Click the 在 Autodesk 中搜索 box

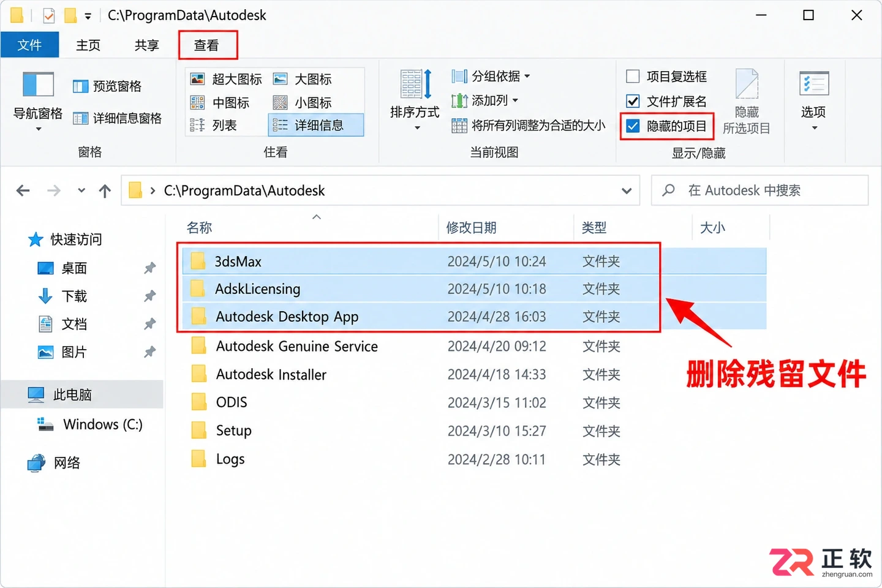(x=759, y=190)
